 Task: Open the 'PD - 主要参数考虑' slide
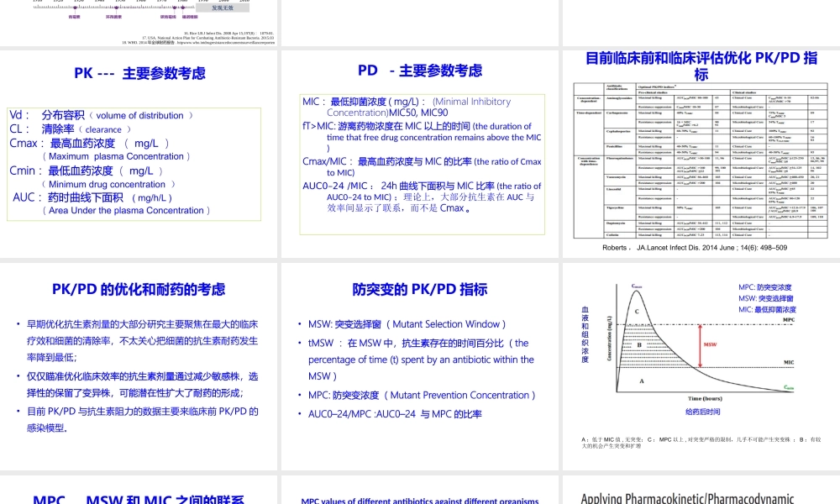(420, 155)
